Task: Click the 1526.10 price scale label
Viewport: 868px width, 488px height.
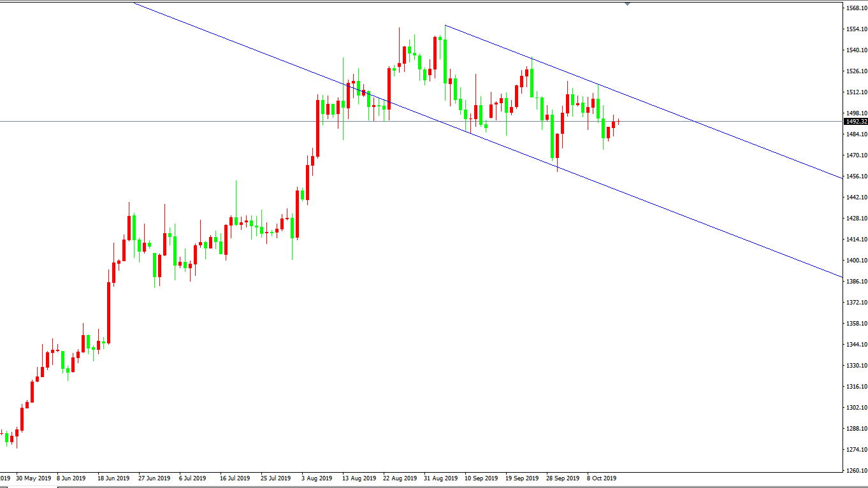Action: click(857, 71)
